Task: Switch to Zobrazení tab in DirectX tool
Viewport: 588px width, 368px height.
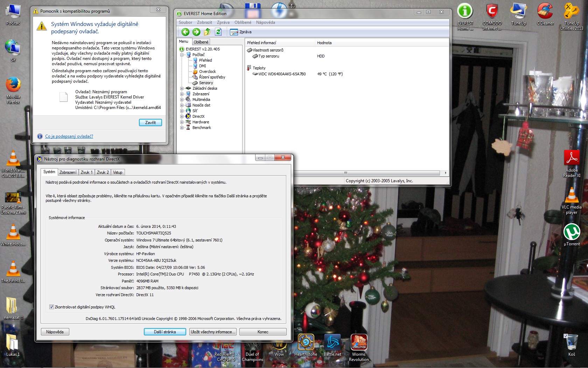Action: click(x=68, y=172)
